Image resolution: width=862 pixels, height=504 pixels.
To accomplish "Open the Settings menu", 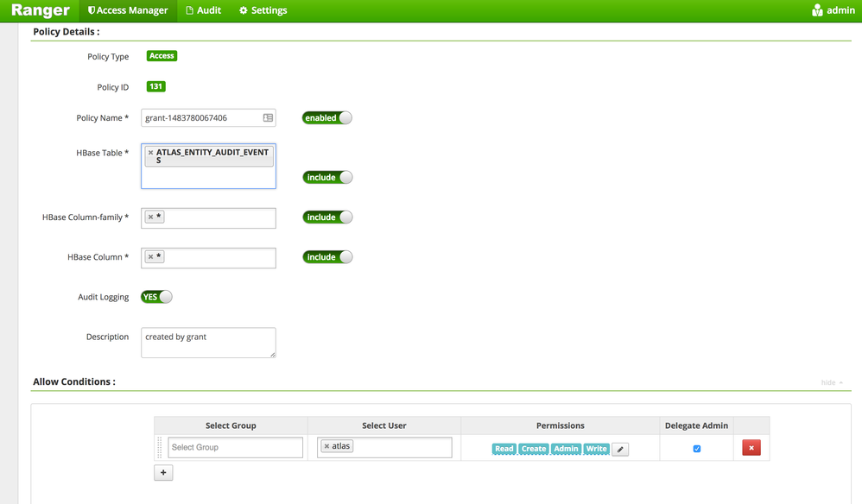I will tap(263, 10).
